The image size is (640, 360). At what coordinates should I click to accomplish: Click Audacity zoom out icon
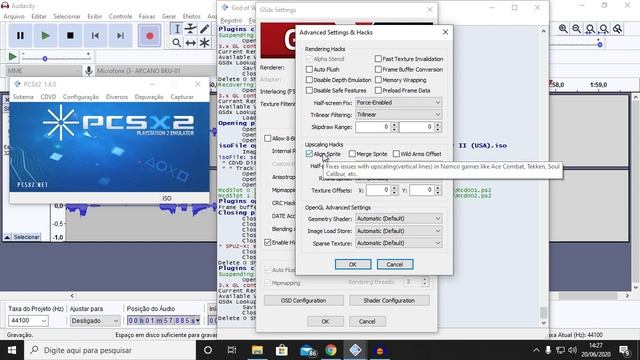pos(576,29)
